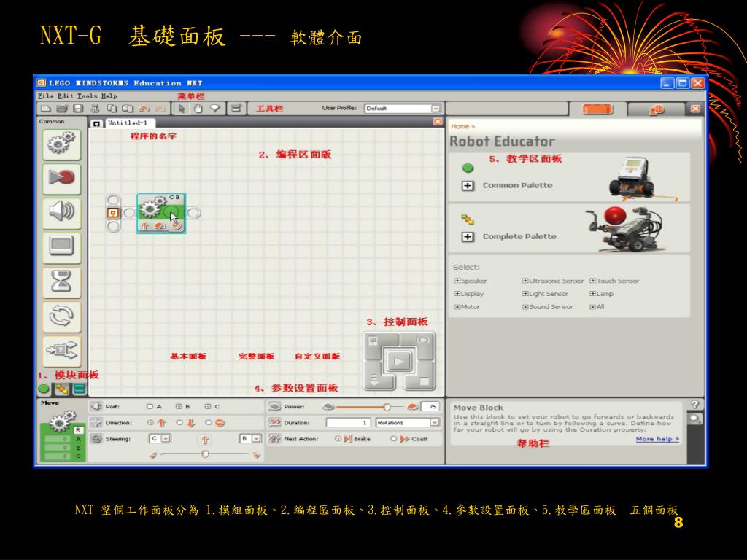Open the Robot Educator orange brick tab
747x560 pixels.
coord(597,109)
